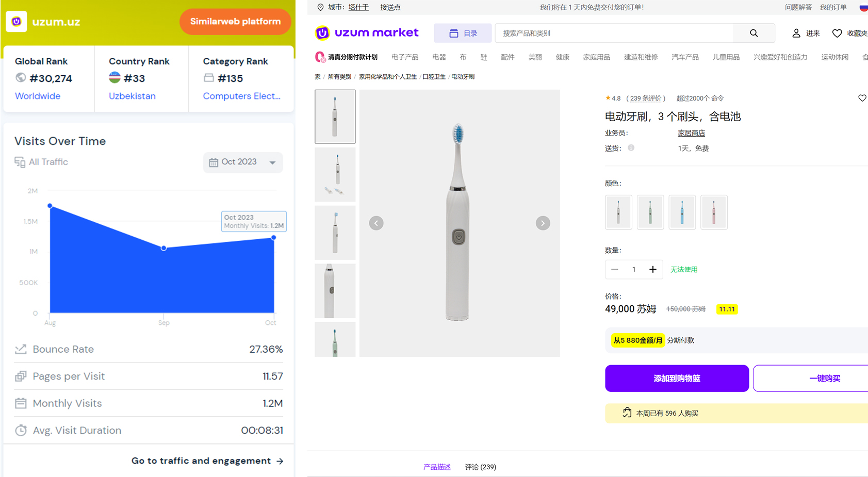Select the first toothbrush thumbnail

(335, 117)
